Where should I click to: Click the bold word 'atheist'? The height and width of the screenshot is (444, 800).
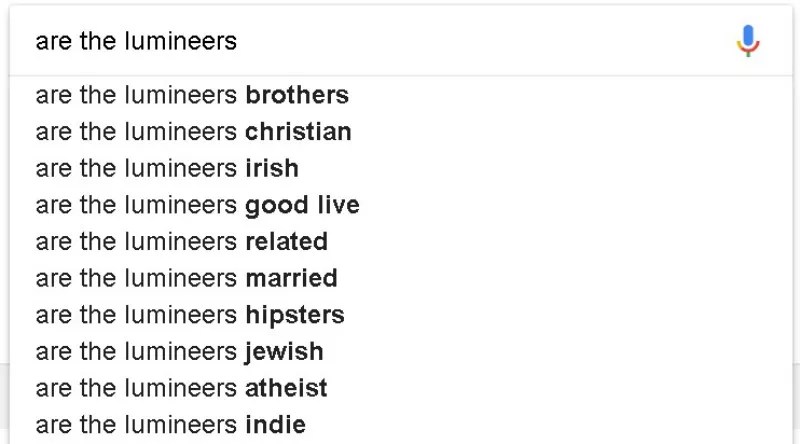pos(286,387)
